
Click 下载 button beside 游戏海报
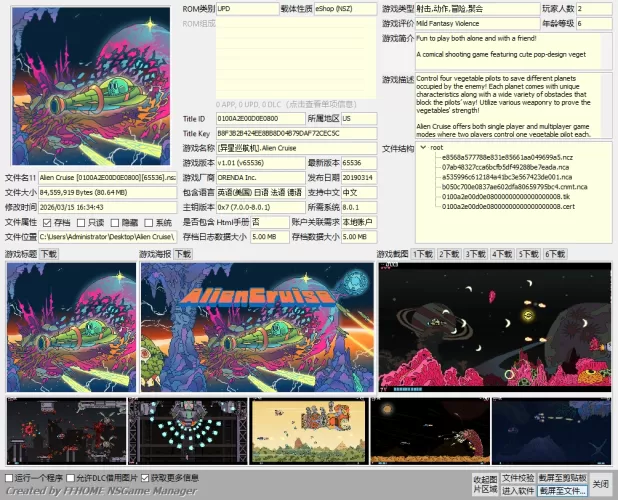(183, 254)
